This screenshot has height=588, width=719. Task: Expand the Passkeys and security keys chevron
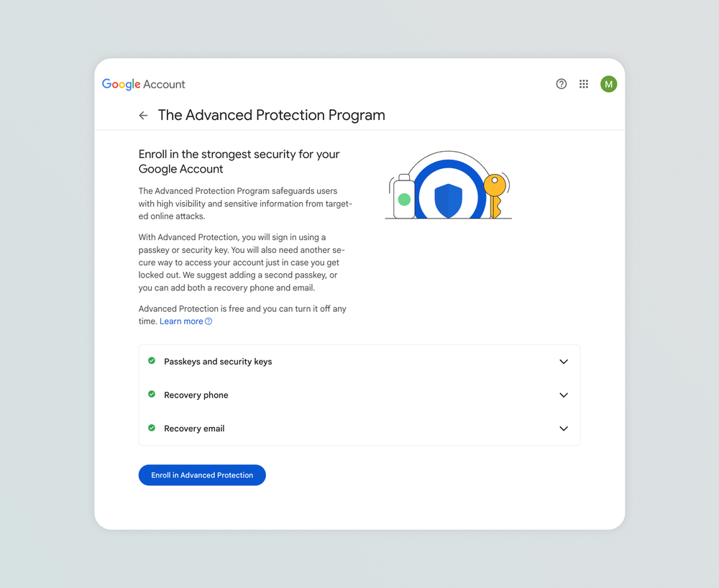(564, 362)
